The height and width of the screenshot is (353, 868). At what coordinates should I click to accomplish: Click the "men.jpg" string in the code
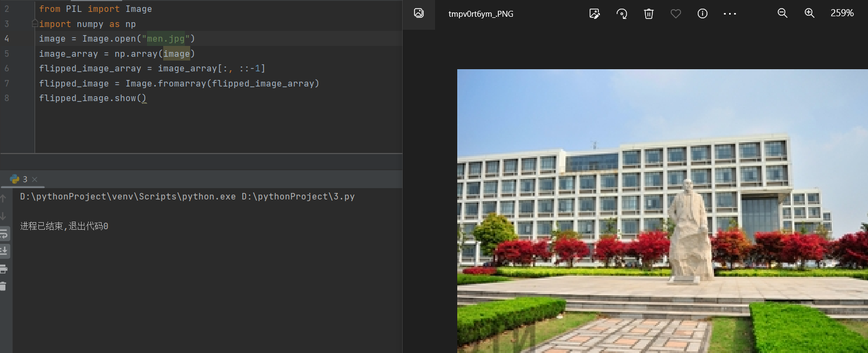[x=165, y=38]
